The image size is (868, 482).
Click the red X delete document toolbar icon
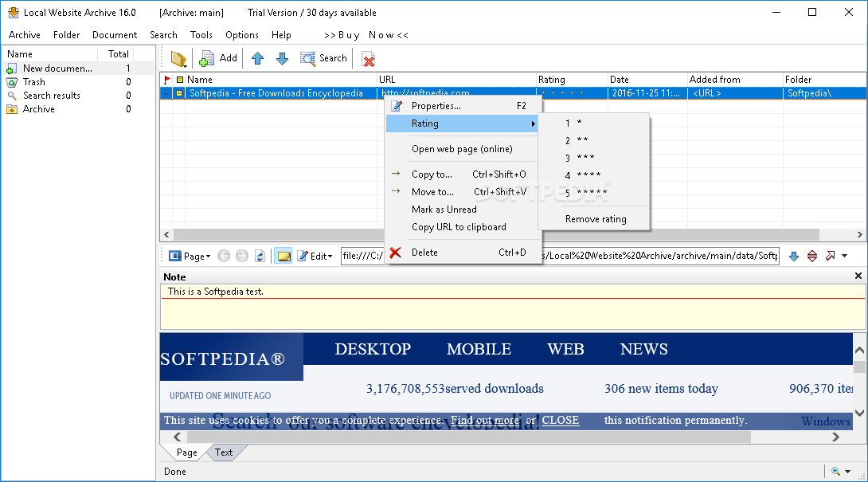368,59
